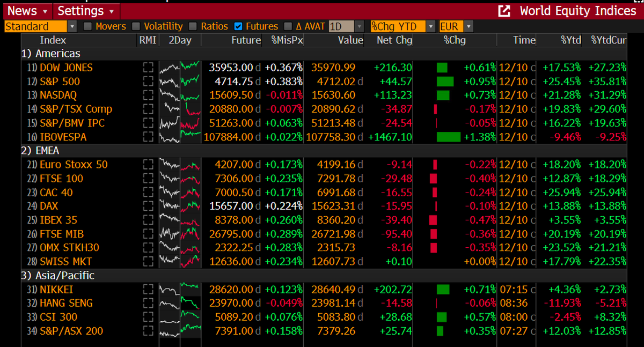Select the CSI 300 net change +28.68

click(396, 317)
